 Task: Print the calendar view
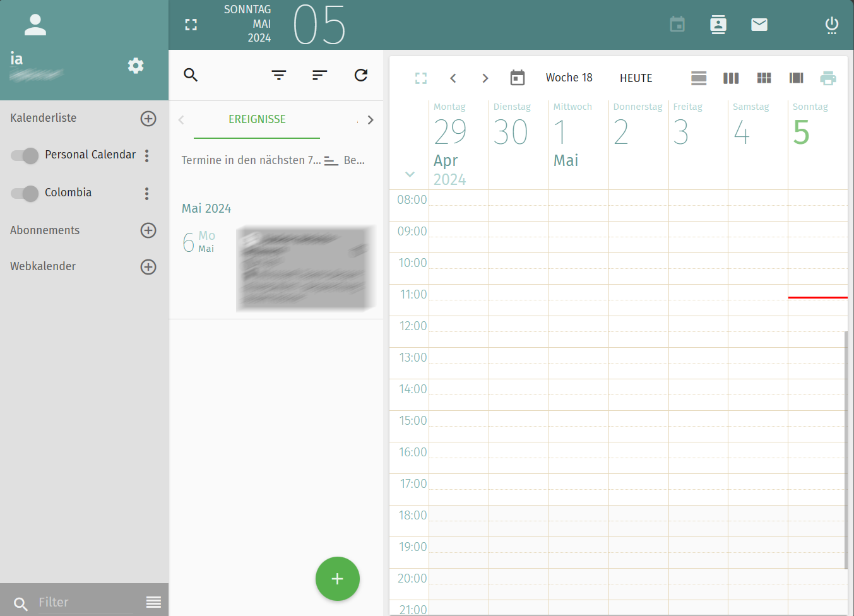pyautogui.click(x=827, y=78)
